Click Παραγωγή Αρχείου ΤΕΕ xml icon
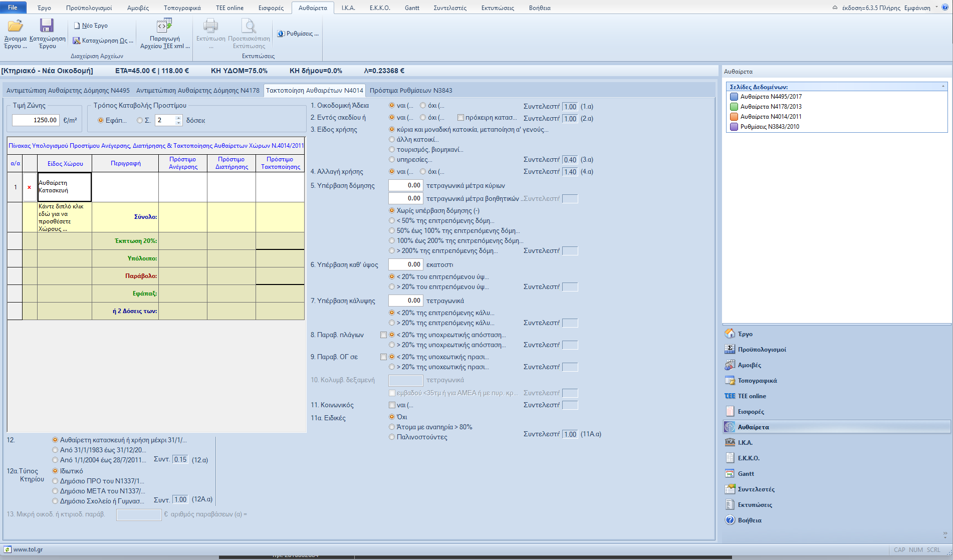Screen dimensions: 953x560 164,26
